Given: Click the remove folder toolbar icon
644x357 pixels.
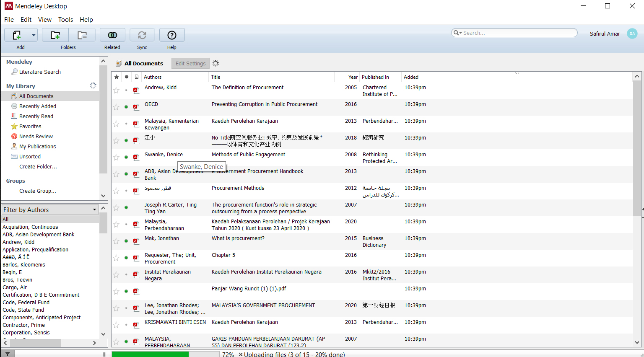Looking at the screenshot, I should click(82, 35).
